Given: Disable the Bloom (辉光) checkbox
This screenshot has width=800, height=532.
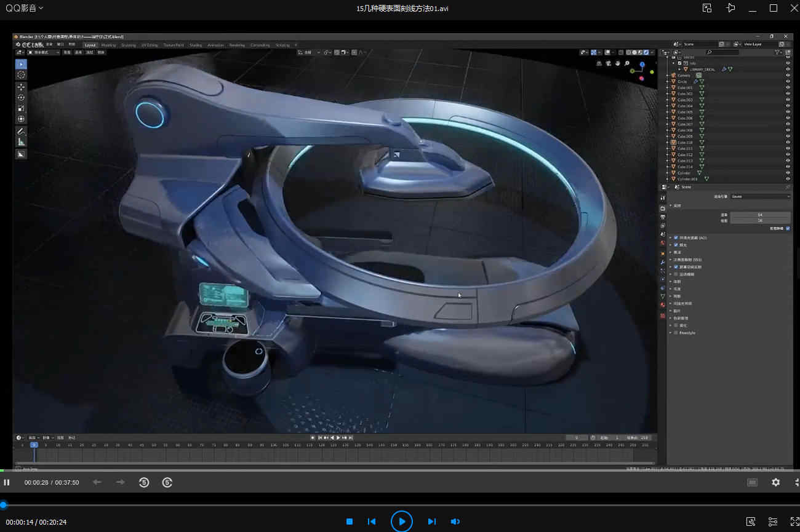Looking at the screenshot, I should coord(676,244).
